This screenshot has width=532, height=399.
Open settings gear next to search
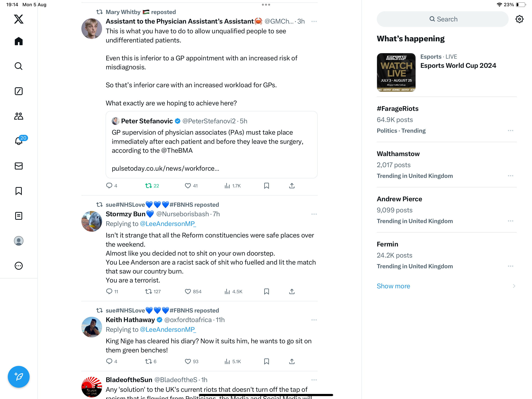pos(520,19)
